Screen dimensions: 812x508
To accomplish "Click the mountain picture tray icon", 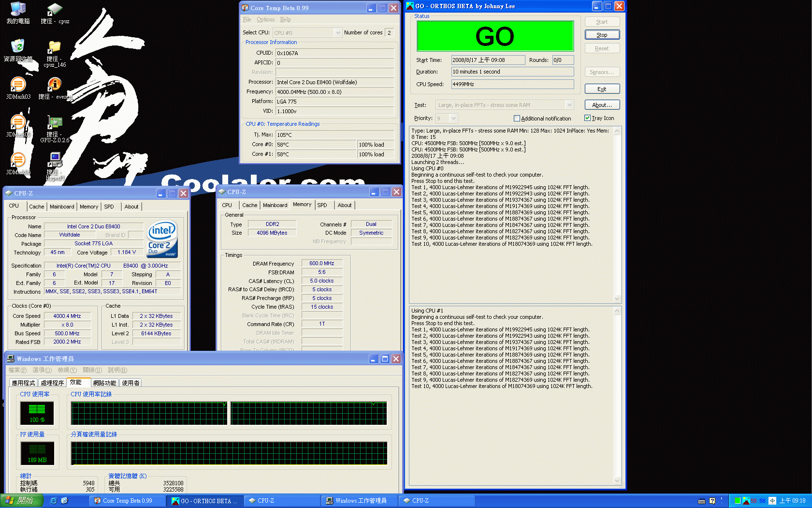I will click(x=746, y=501).
